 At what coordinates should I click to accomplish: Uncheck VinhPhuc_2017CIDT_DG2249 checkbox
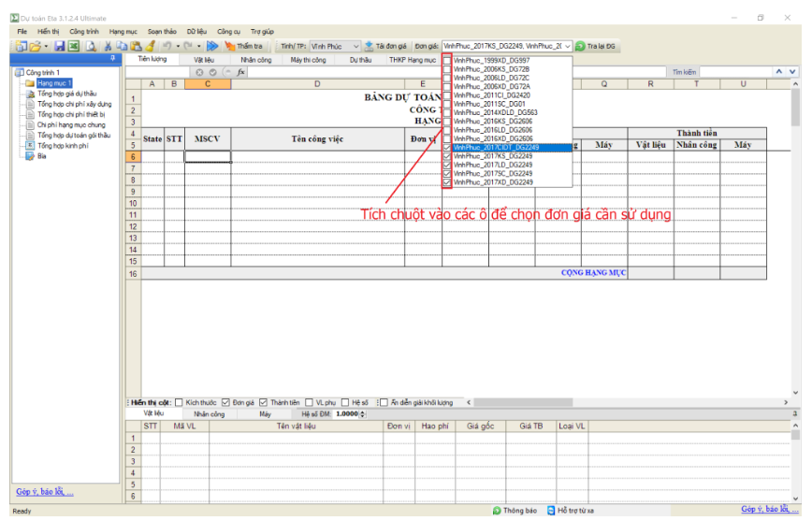(447, 148)
